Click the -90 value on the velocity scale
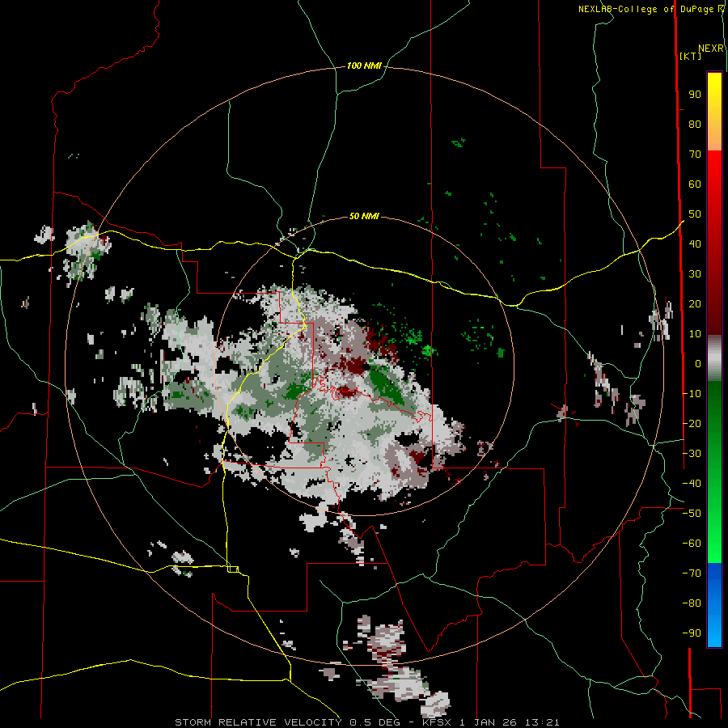 [x=692, y=633]
